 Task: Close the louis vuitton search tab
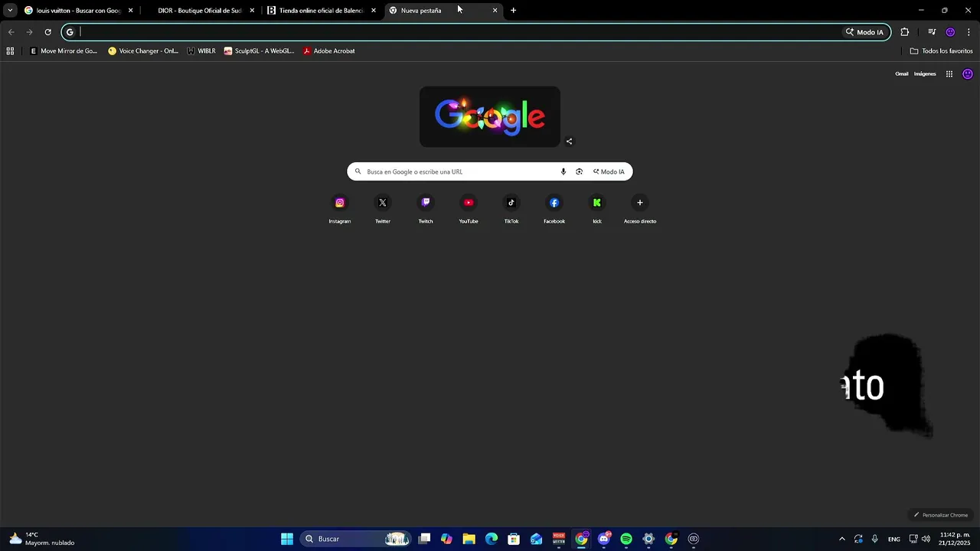[x=130, y=11]
